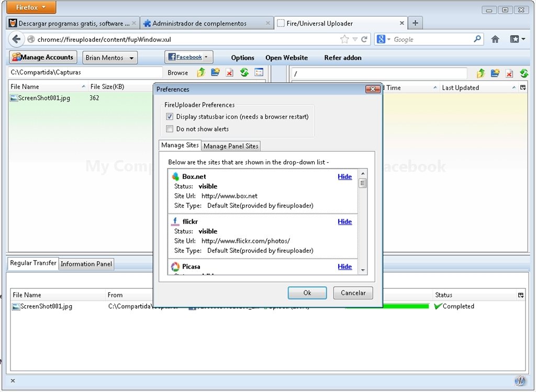Delete selected item in remote pane
The image size is (536, 392).
coord(509,73)
